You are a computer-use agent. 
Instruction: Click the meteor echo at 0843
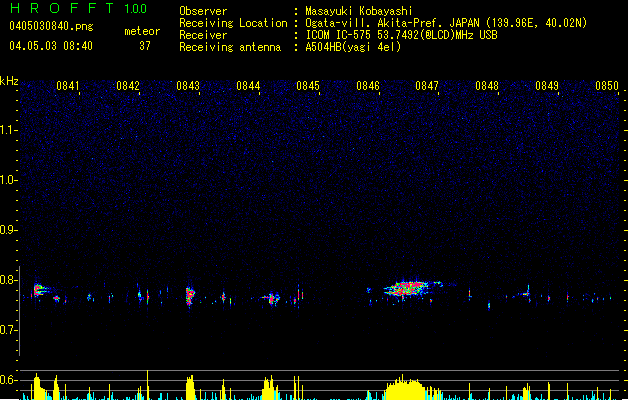[x=190, y=296]
